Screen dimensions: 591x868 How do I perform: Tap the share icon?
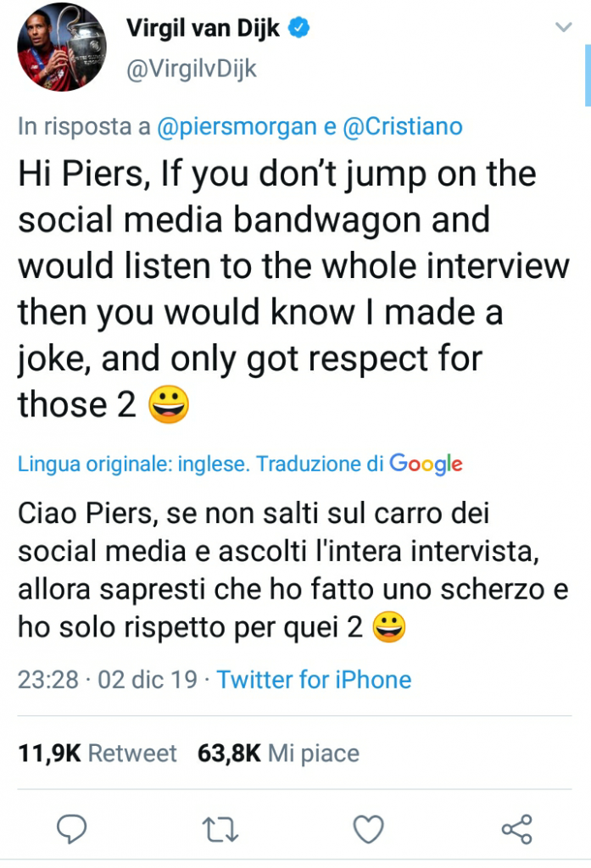pos(516,828)
